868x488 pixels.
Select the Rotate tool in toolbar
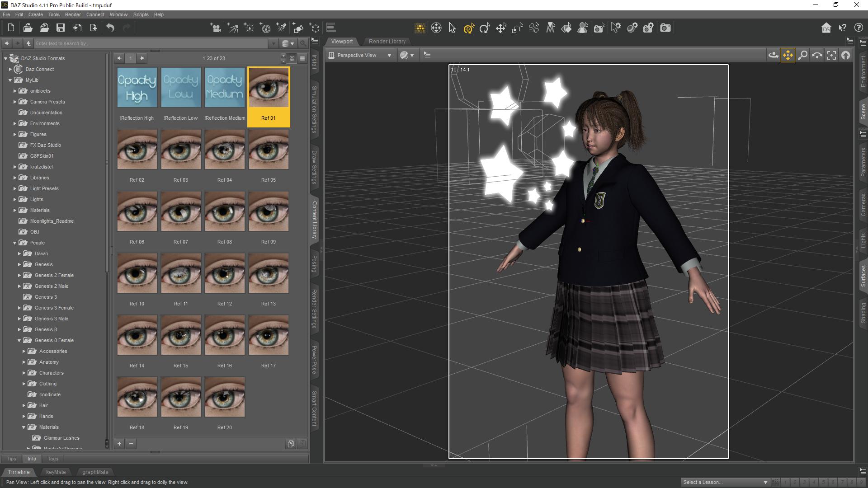point(485,28)
